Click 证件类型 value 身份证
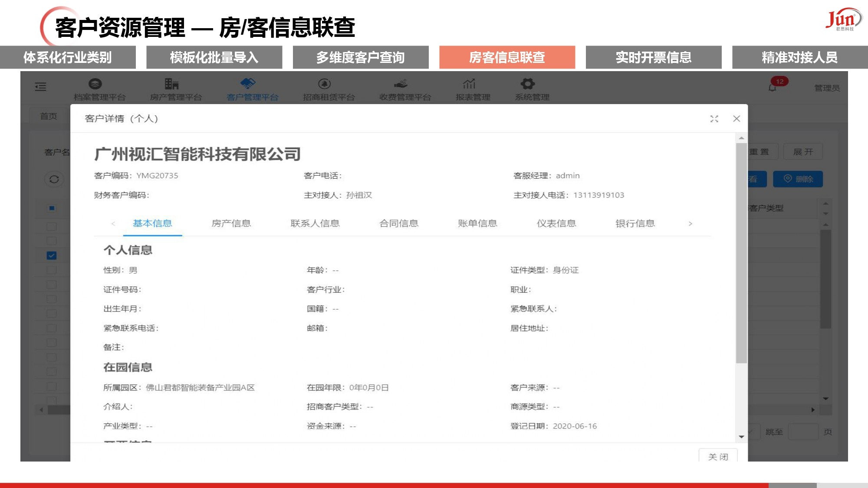This screenshot has width=868, height=488. 566,270
